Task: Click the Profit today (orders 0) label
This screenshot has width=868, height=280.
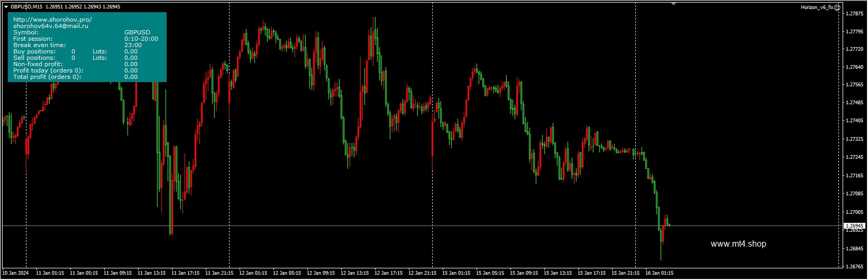Action: pos(49,70)
